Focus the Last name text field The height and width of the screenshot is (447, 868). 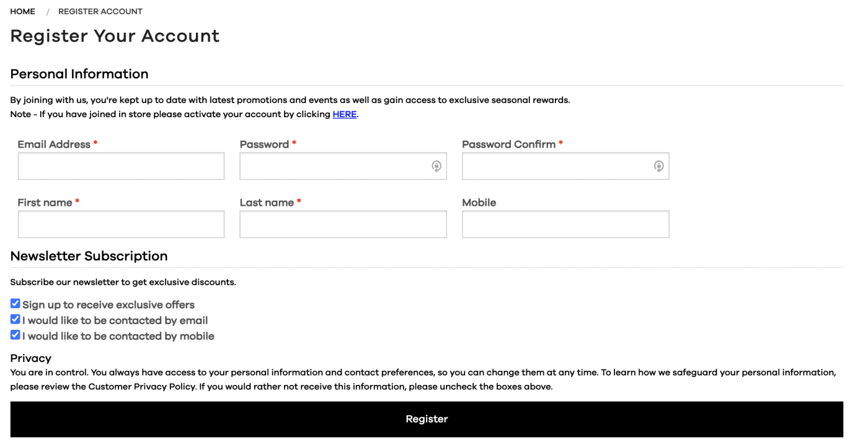343,224
